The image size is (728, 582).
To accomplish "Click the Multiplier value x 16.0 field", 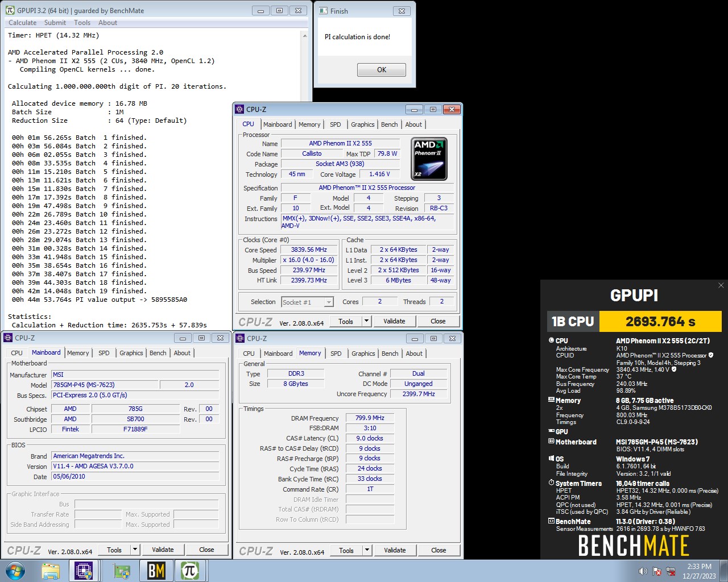I will click(309, 260).
